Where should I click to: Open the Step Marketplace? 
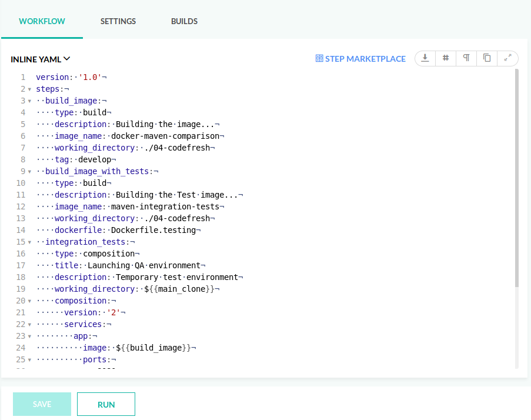[x=360, y=58]
